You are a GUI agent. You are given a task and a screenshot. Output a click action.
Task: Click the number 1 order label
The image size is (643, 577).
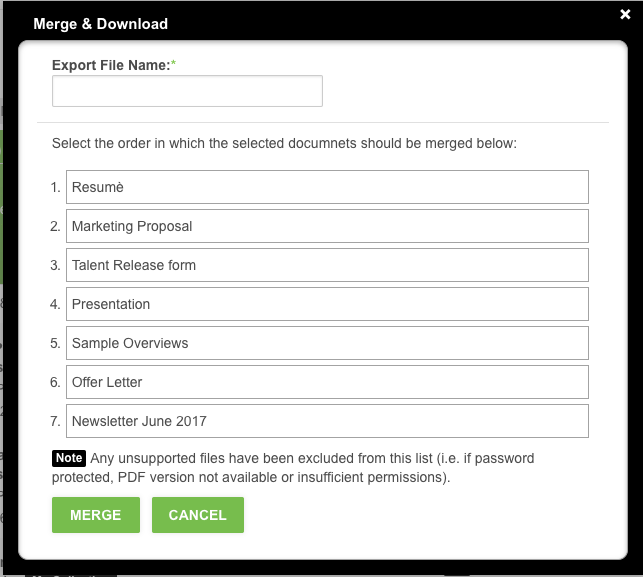click(x=55, y=187)
